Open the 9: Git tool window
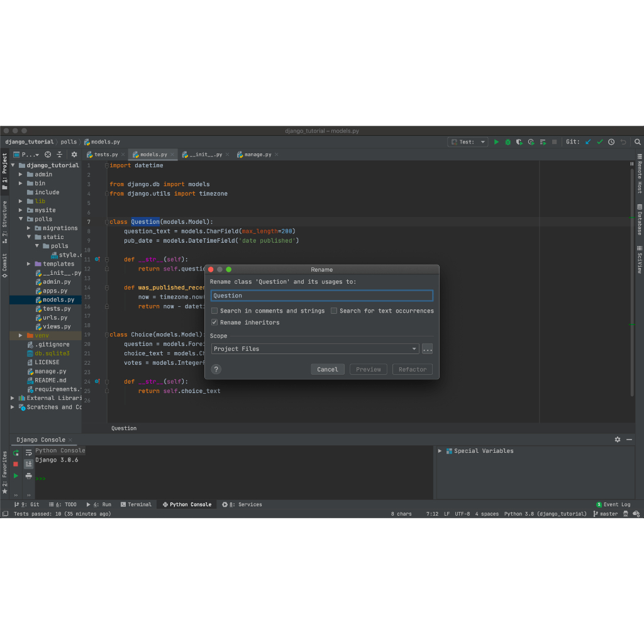Screen dimensions: 644x644 pyautogui.click(x=26, y=504)
